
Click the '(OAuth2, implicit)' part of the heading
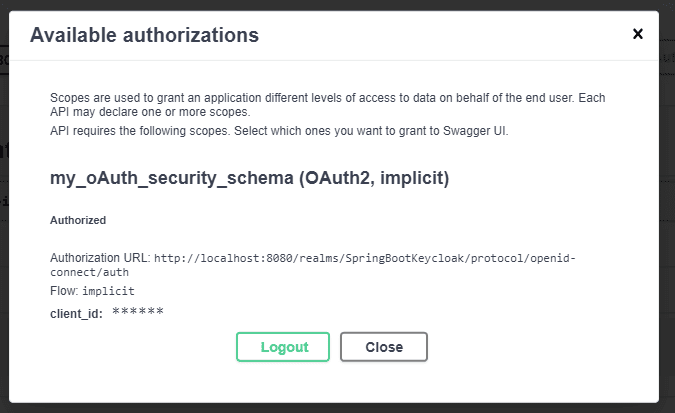click(374, 178)
